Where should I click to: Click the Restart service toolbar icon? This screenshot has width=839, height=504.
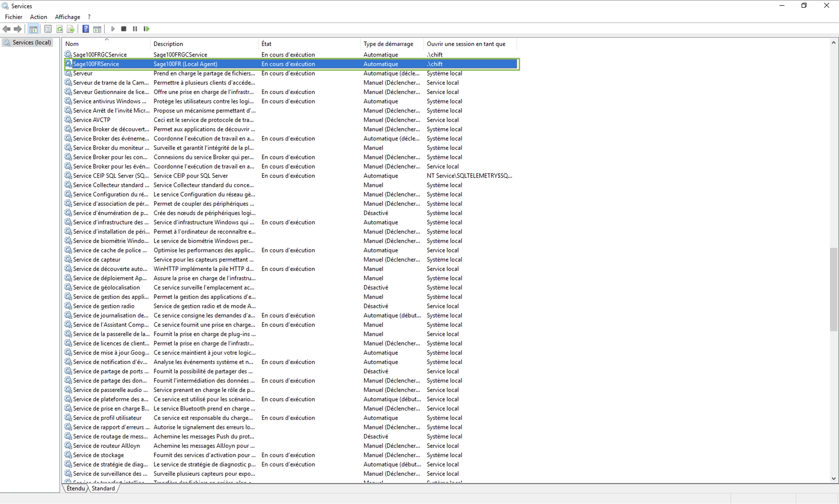[146, 29]
